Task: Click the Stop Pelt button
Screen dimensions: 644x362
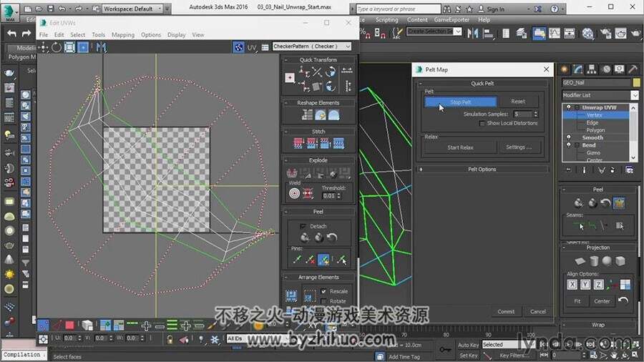Action: pos(460,102)
